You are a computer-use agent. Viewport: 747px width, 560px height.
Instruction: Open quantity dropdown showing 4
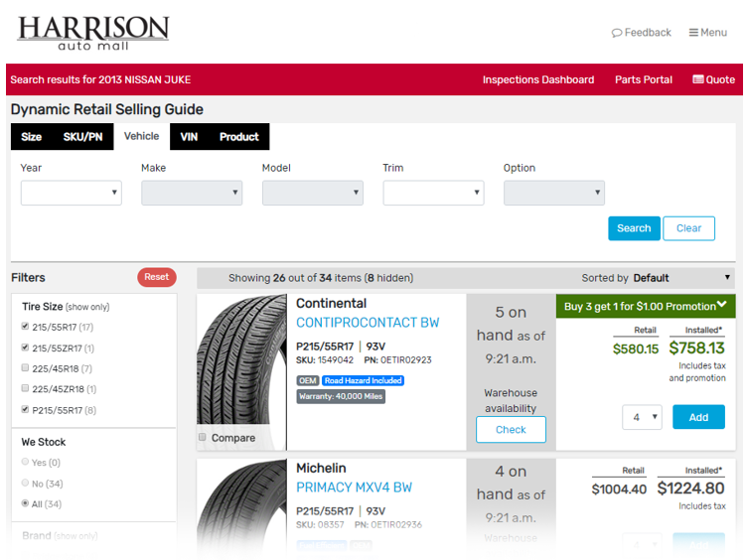tap(642, 417)
